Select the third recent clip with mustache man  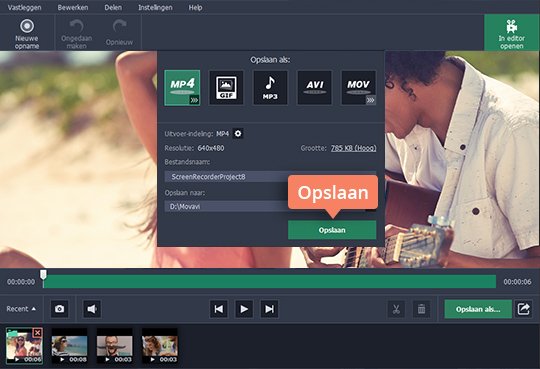[x=114, y=346]
